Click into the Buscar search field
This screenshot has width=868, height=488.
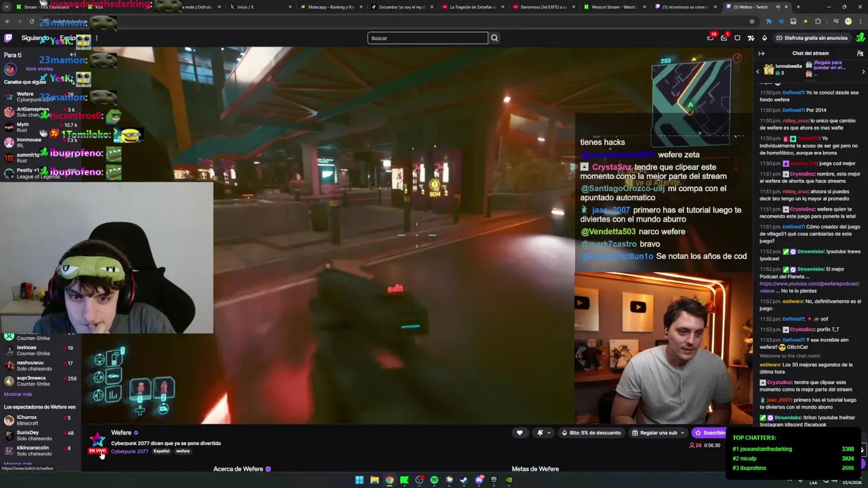pos(428,38)
